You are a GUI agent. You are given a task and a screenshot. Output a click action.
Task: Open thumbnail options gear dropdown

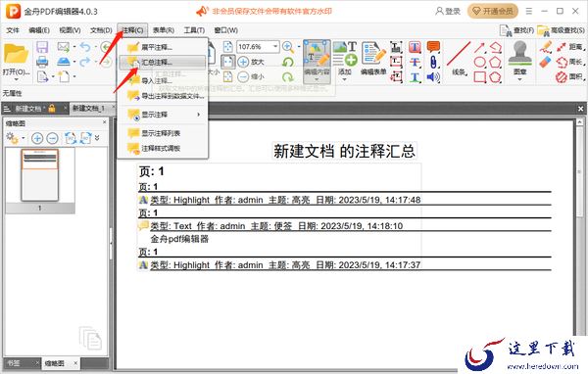pos(24,138)
